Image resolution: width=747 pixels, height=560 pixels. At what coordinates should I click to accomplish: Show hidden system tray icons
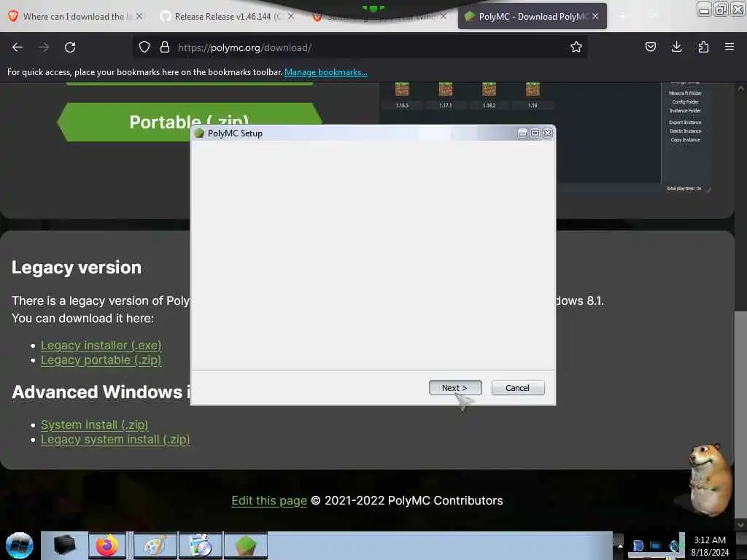[x=620, y=545]
